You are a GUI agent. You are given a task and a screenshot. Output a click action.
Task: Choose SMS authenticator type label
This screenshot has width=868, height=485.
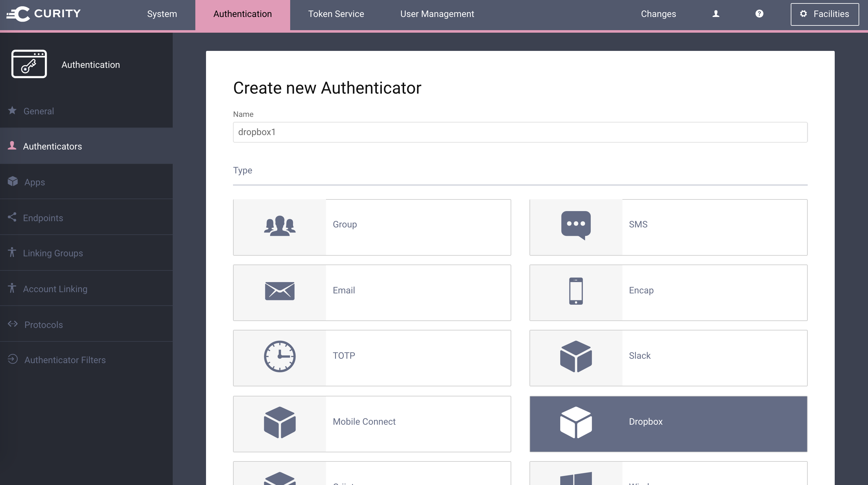click(638, 225)
